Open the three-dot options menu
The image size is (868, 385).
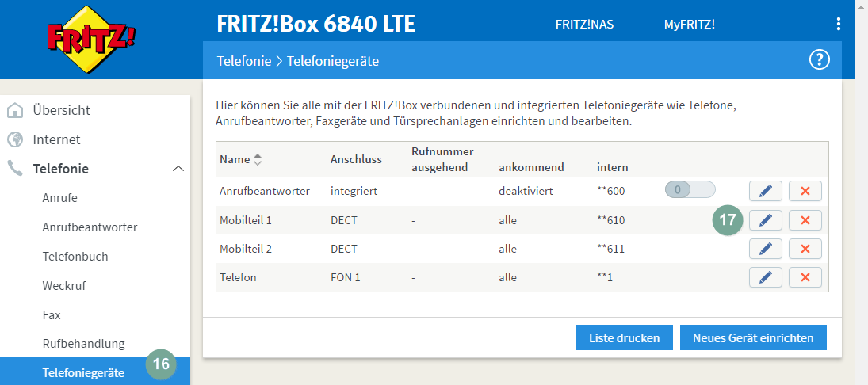839,24
